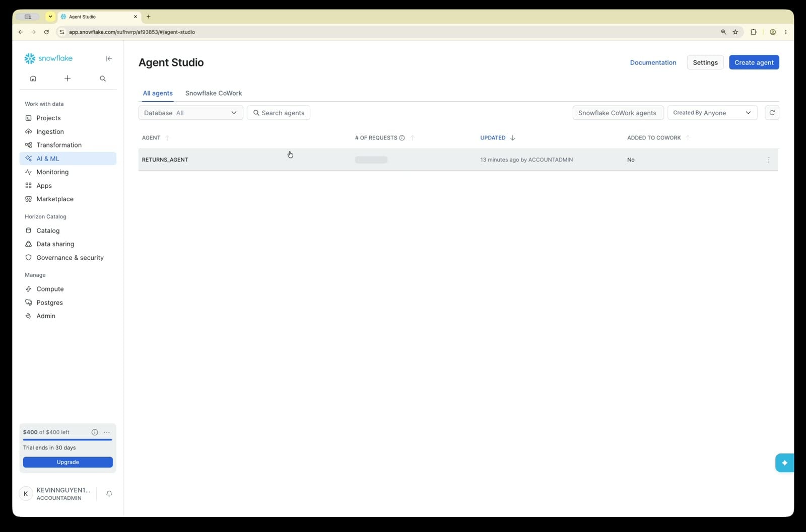Switch to the Snowflake CoWork tab
806x532 pixels.
point(214,93)
